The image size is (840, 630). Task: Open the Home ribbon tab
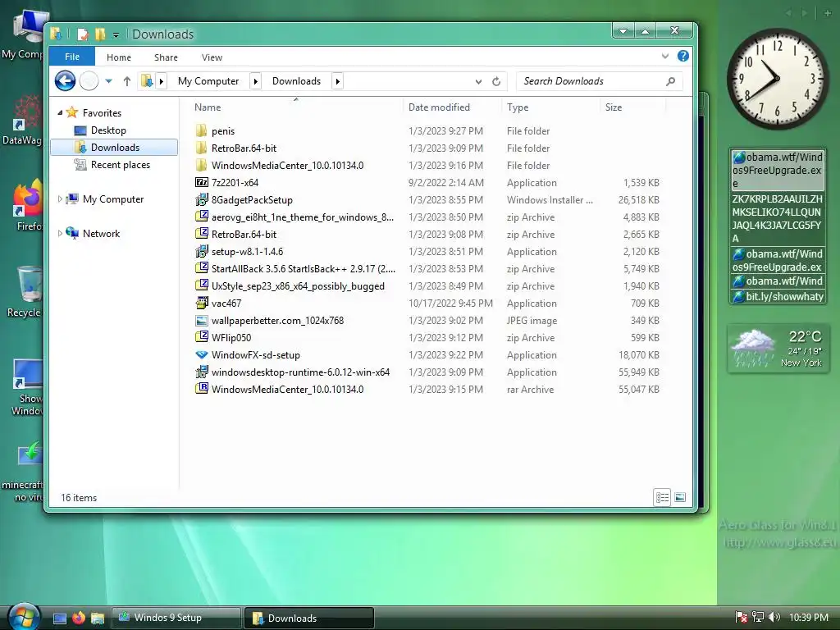point(118,57)
